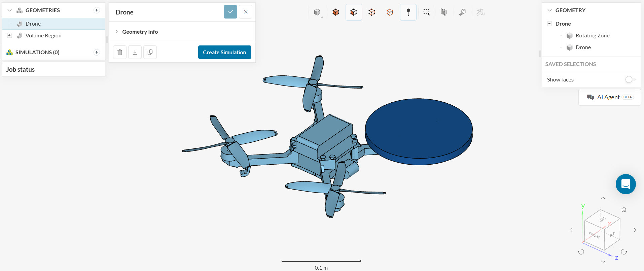644x271 pixels.
Task: Toggle the pin point tool in toolbar
Action: point(408,12)
